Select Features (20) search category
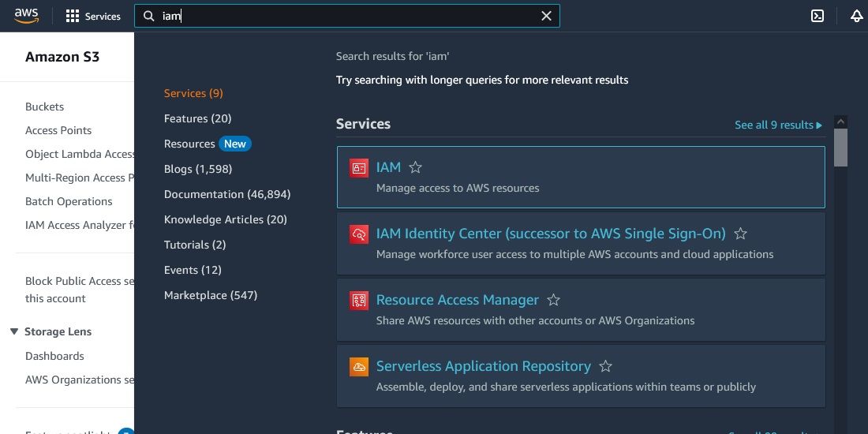868x434 pixels. (197, 118)
